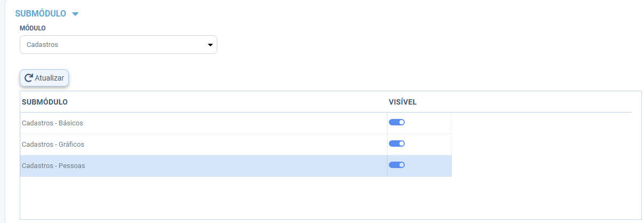This screenshot has width=644, height=223.
Task: Turn off Cadastros - Pessoas visible switch
Action: click(397, 165)
